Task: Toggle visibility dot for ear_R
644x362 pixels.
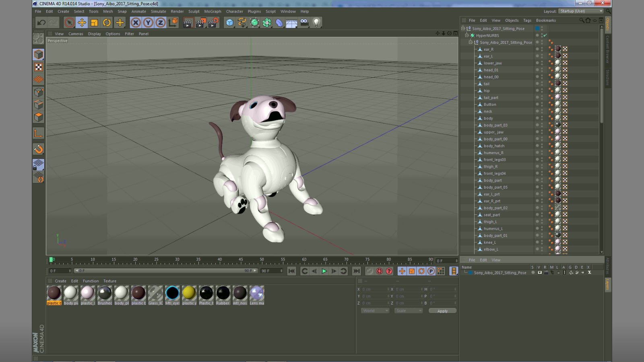Action: [x=537, y=49]
